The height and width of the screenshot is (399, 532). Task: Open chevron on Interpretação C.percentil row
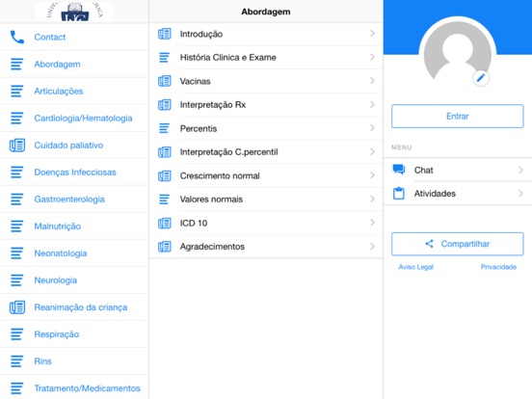coord(372,151)
